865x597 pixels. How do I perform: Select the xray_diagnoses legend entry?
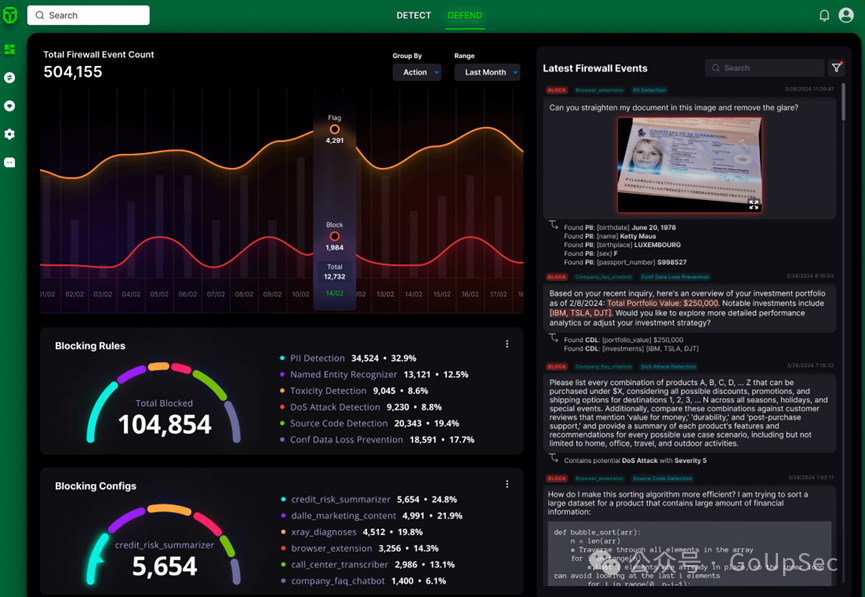point(351,532)
